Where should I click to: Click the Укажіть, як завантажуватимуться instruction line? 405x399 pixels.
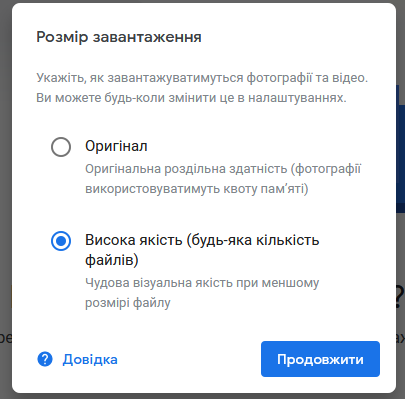[x=202, y=78]
